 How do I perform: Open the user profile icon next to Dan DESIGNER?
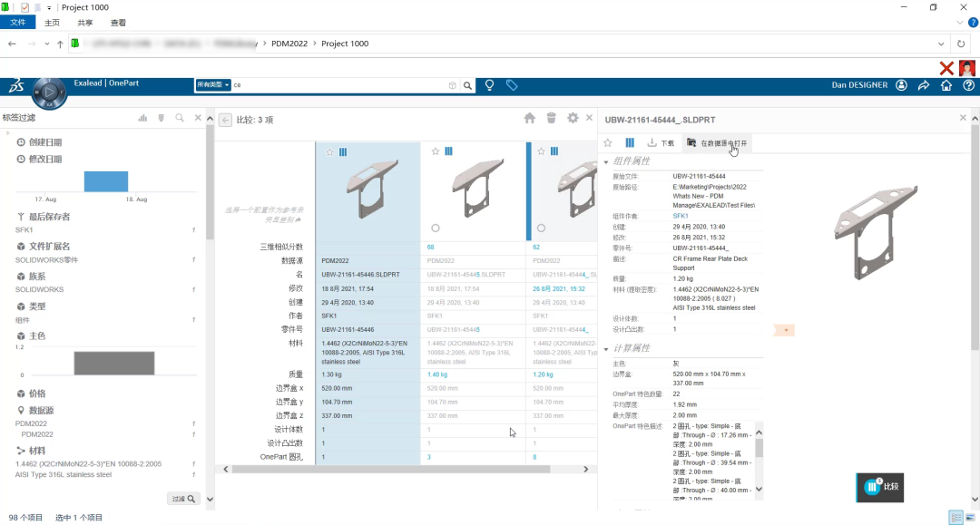pyautogui.click(x=901, y=85)
